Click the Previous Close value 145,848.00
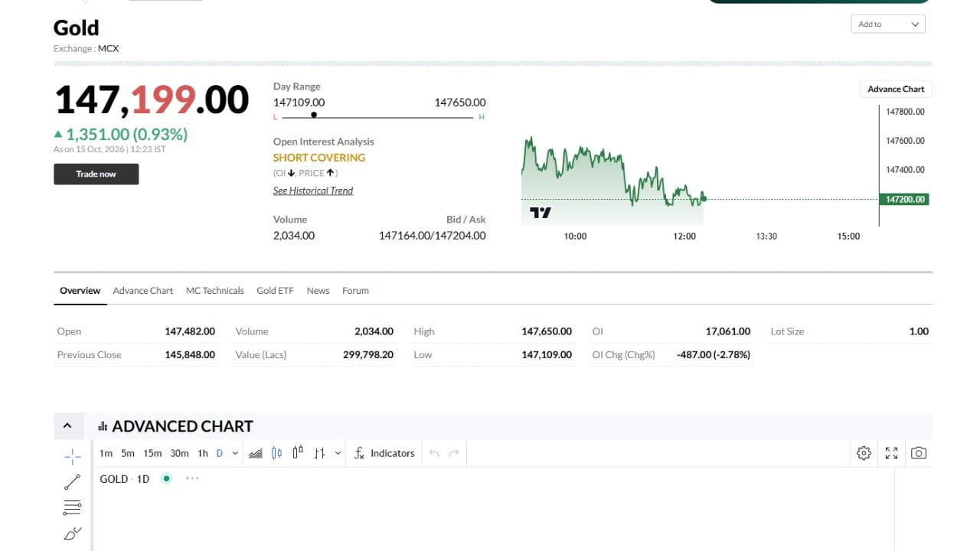 [x=190, y=354]
